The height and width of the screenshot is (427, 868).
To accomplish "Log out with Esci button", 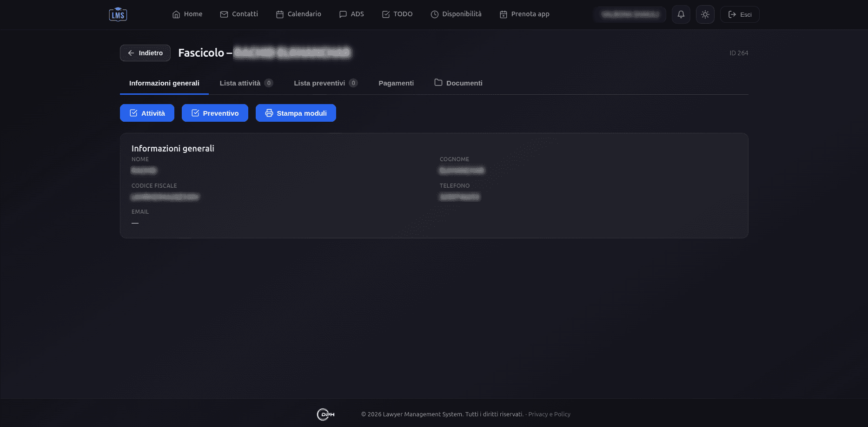I will click(x=739, y=14).
